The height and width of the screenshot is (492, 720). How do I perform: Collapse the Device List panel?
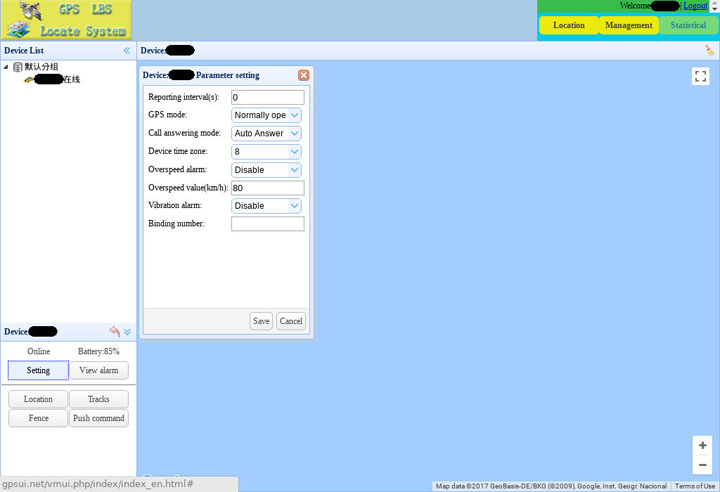[126, 50]
